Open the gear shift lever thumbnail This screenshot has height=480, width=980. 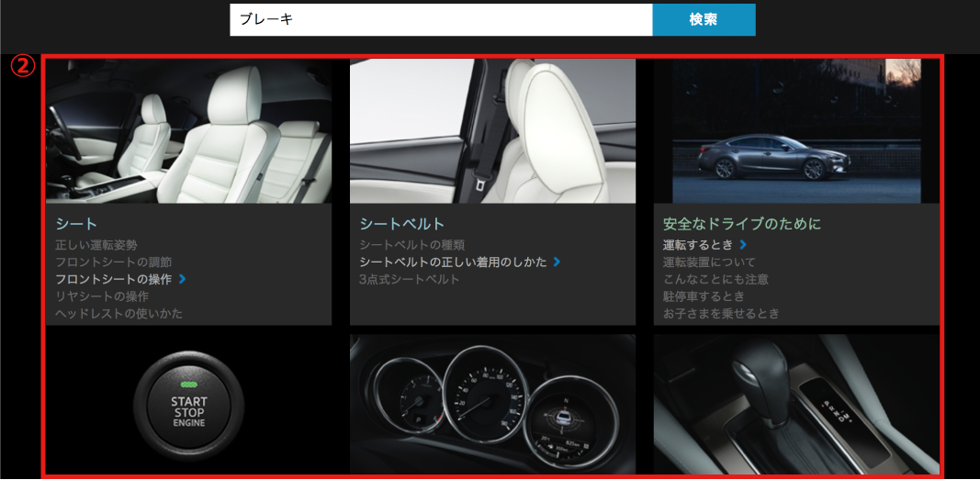(796, 404)
